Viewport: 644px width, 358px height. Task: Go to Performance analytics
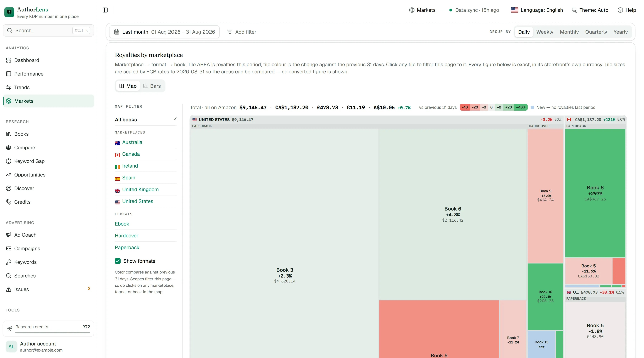48,74
